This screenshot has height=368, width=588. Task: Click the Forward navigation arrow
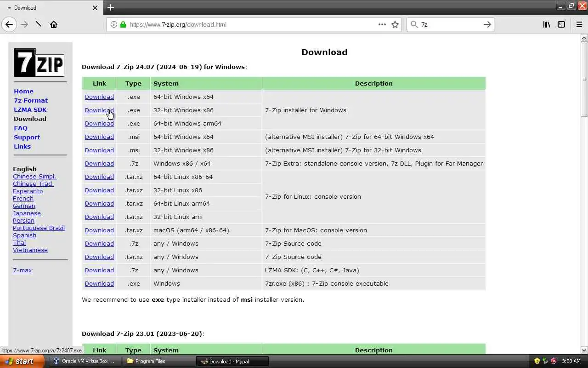(x=24, y=24)
